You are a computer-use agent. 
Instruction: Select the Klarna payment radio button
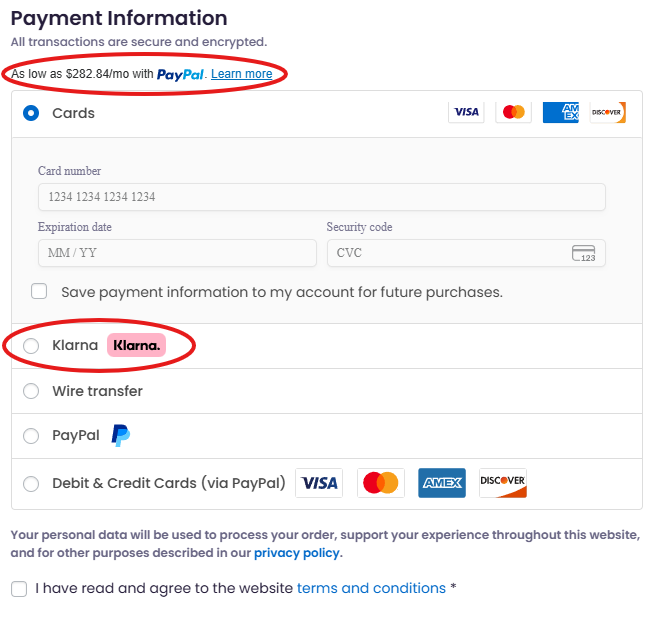point(31,346)
